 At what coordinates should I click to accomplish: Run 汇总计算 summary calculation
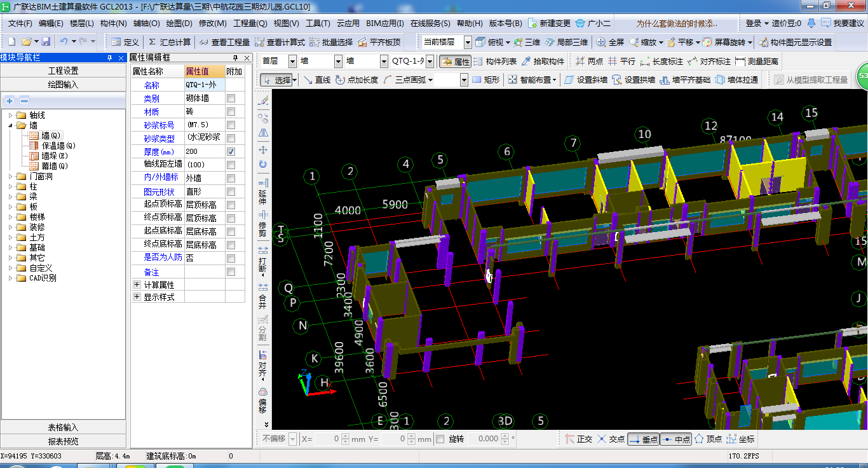[169, 42]
